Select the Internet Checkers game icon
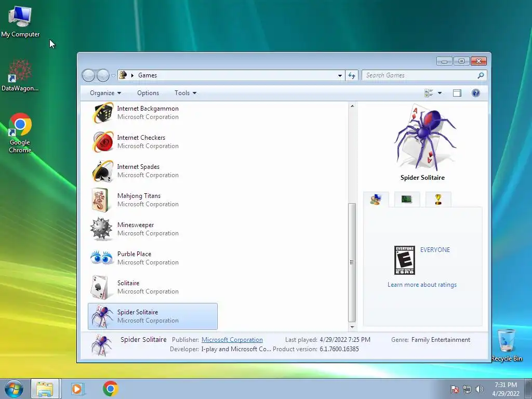 [x=103, y=142]
